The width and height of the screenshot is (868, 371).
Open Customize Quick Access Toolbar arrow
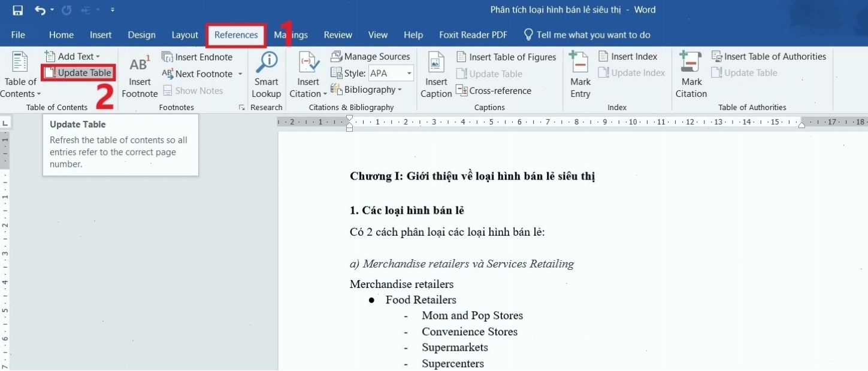113,10
